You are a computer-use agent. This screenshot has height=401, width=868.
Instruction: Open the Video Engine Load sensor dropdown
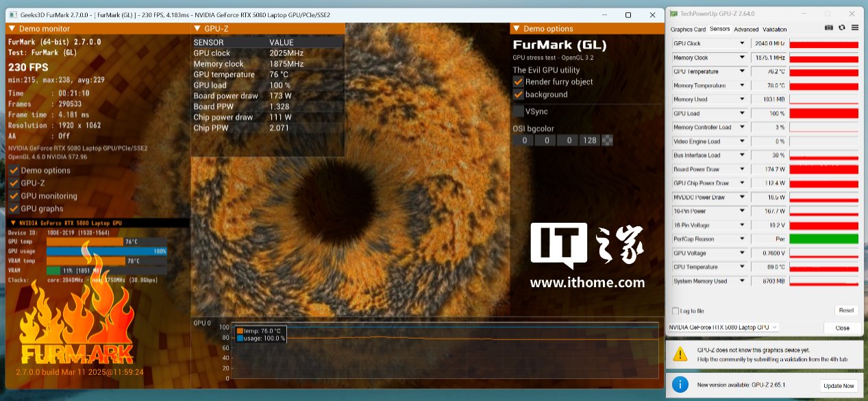[741, 141]
